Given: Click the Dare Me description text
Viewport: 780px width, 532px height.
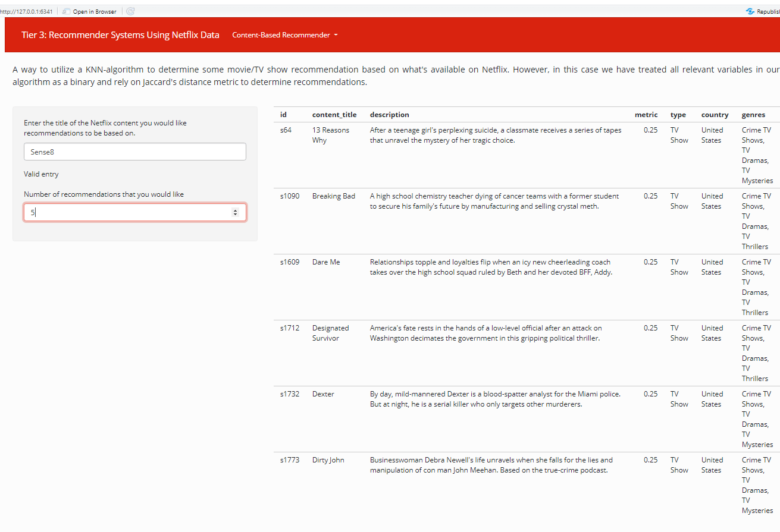Looking at the screenshot, I should (491, 267).
